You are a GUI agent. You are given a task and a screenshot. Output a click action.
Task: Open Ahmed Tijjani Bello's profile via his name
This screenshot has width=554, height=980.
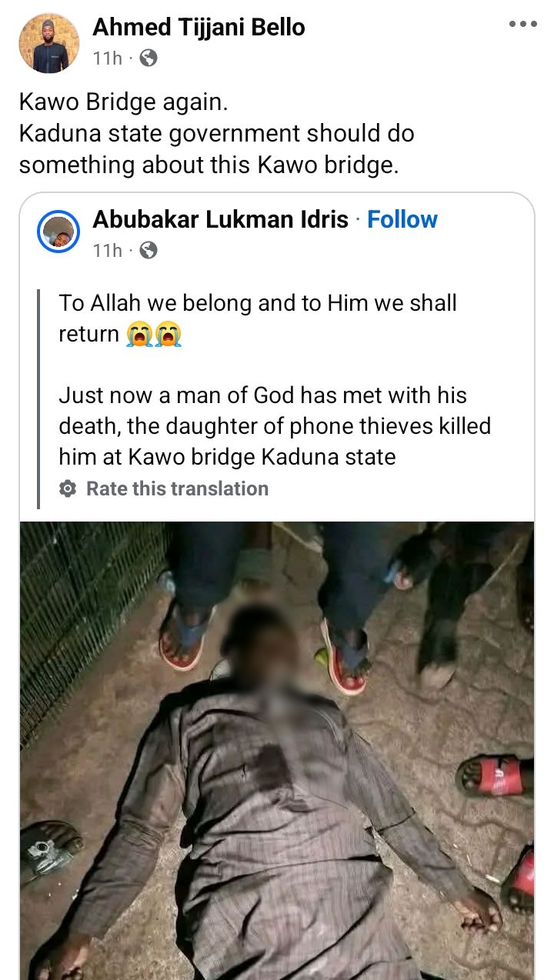pyautogui.click(x=198, y=26)
